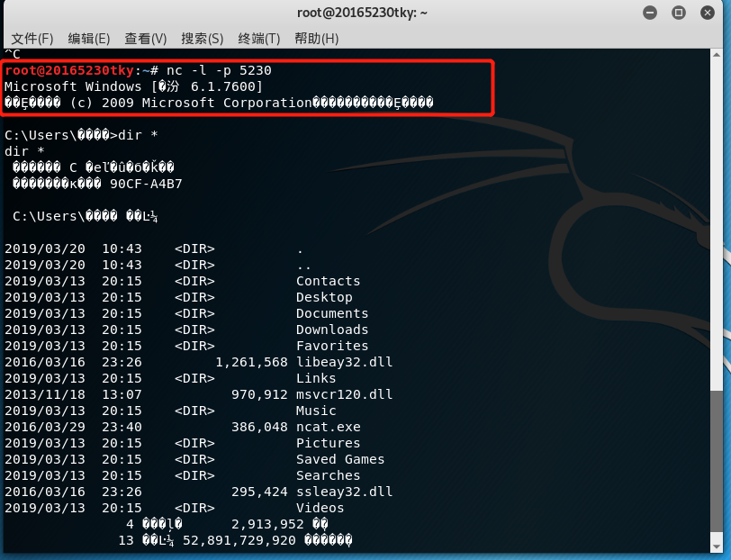
Task: Click the Documents directory entry
Action: coord(332,313)
